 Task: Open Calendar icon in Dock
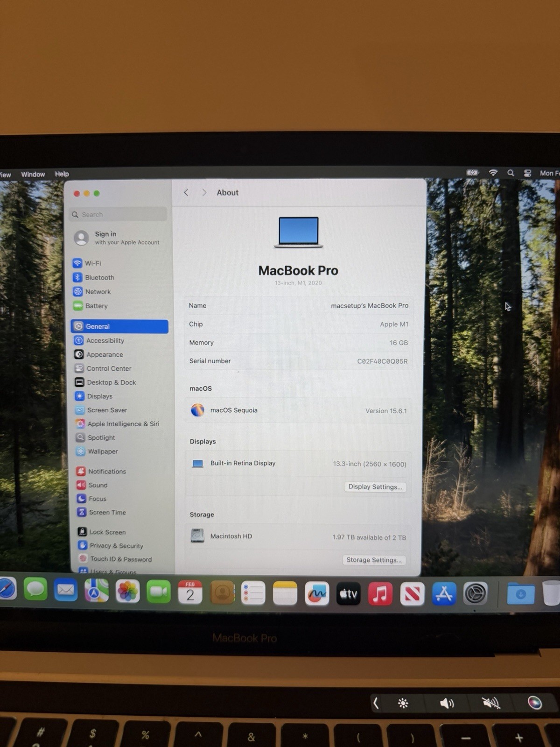click(x=190, y=592)
